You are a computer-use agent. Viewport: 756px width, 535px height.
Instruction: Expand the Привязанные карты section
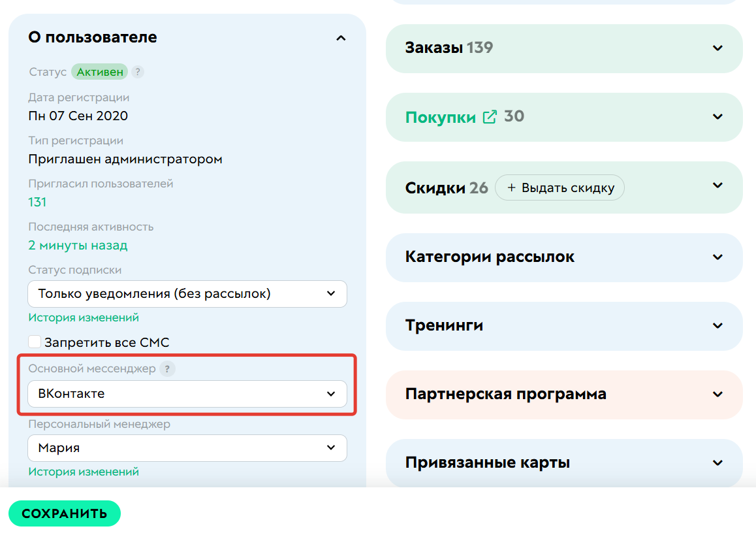pos(717,462)
